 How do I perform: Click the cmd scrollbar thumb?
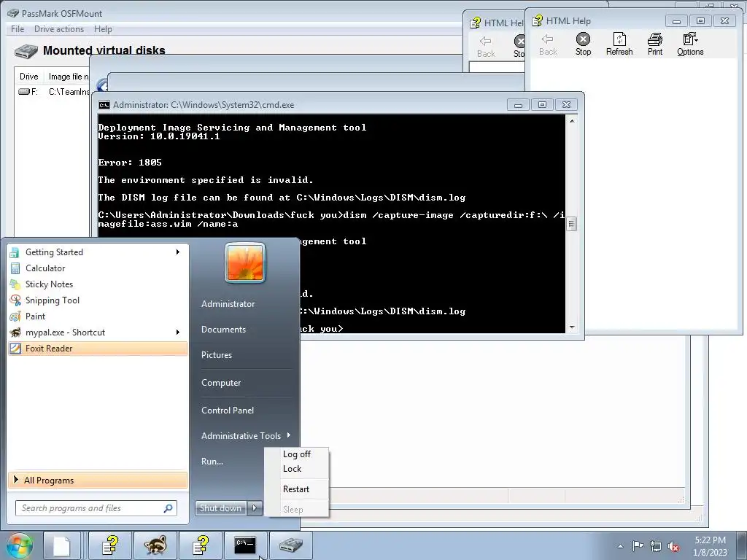pyautogui.click(x=572, y=224)
